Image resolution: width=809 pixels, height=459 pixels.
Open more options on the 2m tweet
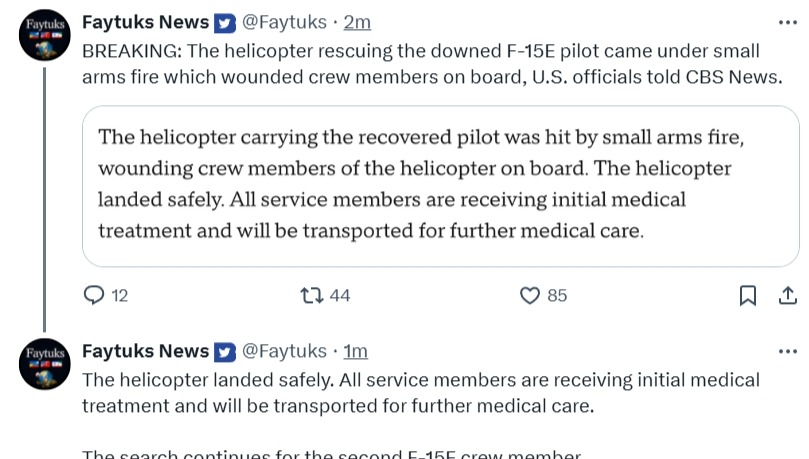(787, 22)
